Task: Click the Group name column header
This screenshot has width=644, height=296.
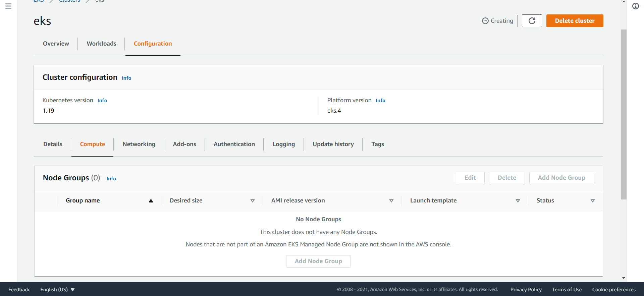Action: 83,201
